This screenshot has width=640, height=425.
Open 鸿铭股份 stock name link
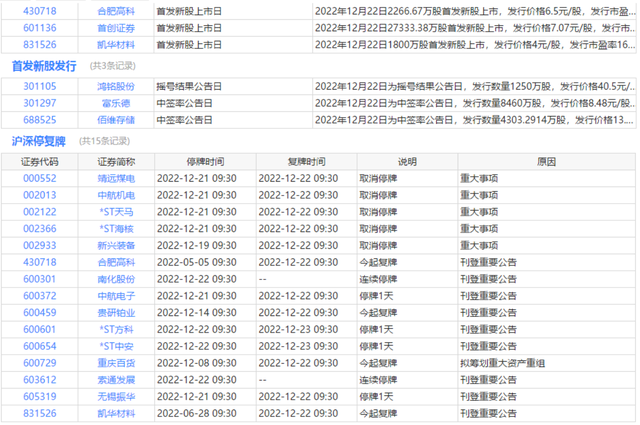[116, 87]
